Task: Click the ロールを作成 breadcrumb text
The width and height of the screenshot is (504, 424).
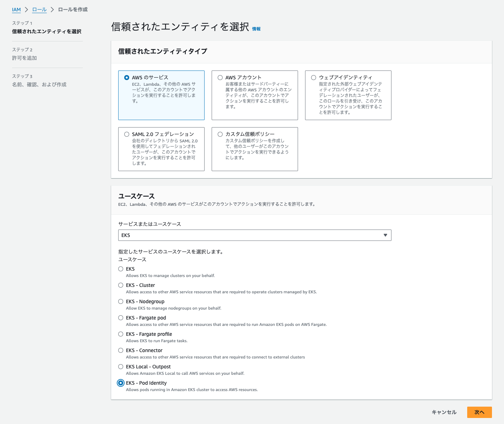Action: coord(73,10)
